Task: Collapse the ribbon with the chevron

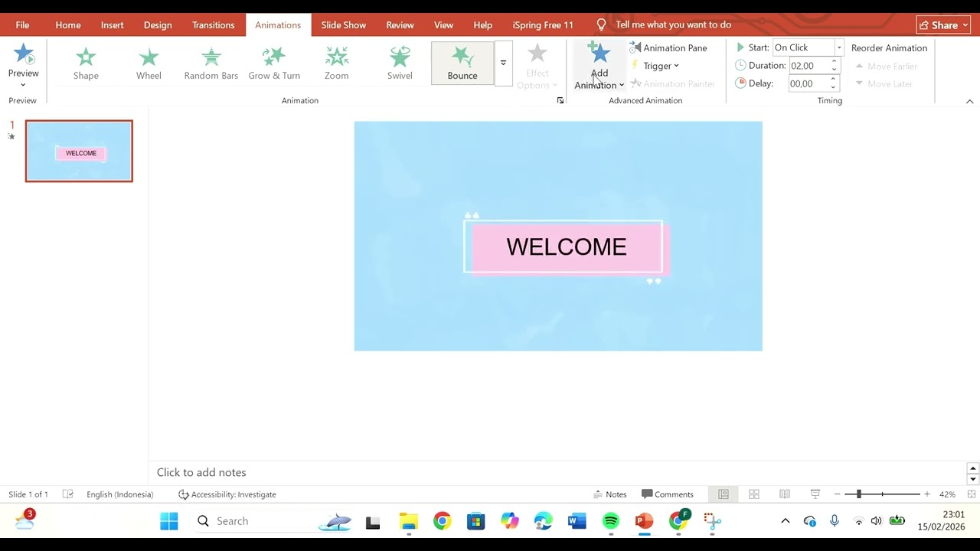Action: tap(969, 101)
